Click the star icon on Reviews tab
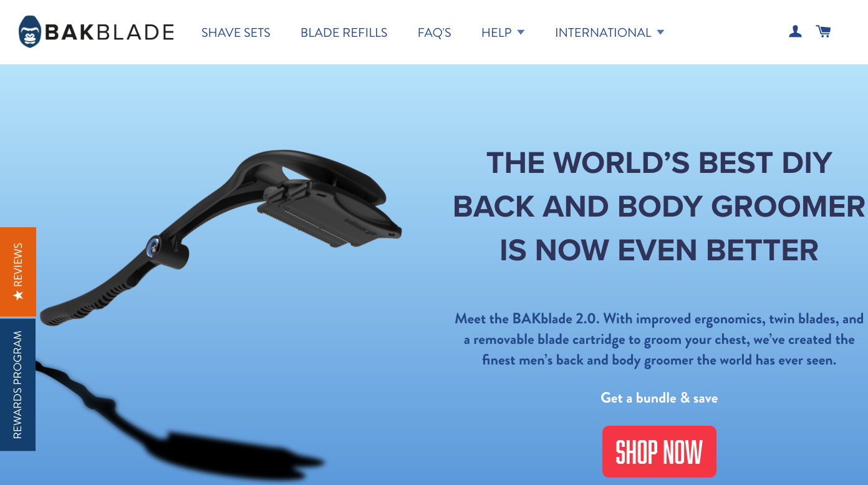The height and width of the screenshot is (485, 868). pos(18,294)
